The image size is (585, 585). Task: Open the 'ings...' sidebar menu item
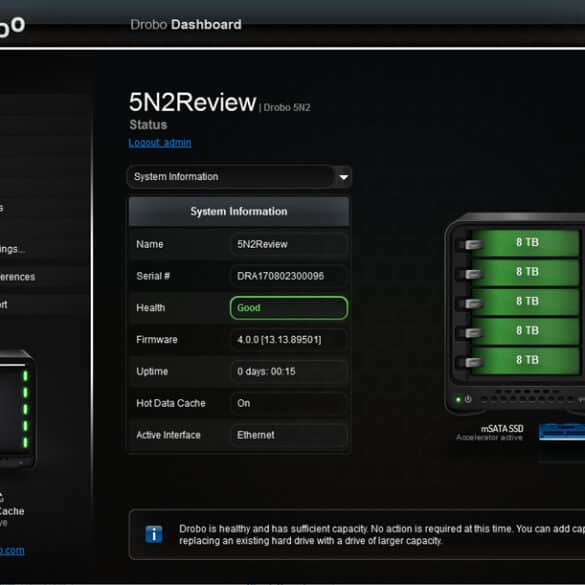tap(12, 249)
